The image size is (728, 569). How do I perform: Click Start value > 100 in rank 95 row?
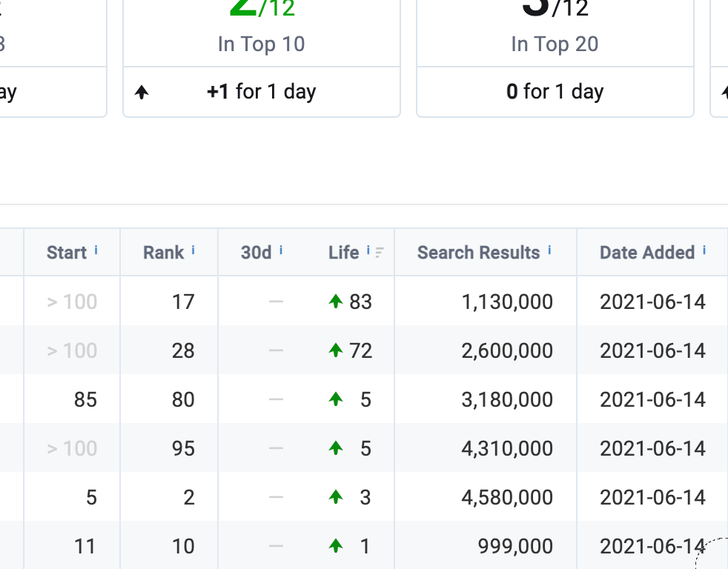(x=72, y=449)
